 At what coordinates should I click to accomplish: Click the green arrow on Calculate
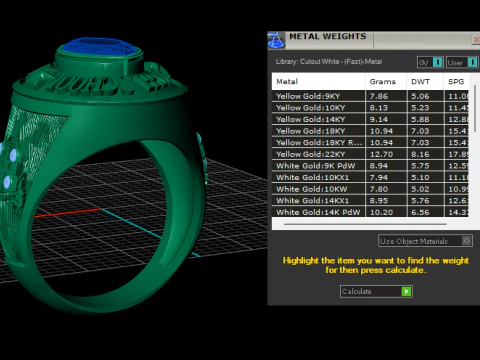[406, 291]
